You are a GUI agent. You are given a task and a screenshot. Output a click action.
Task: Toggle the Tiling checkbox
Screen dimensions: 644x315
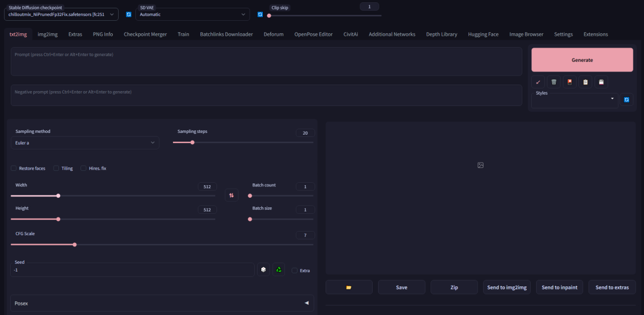click(56, 169)
